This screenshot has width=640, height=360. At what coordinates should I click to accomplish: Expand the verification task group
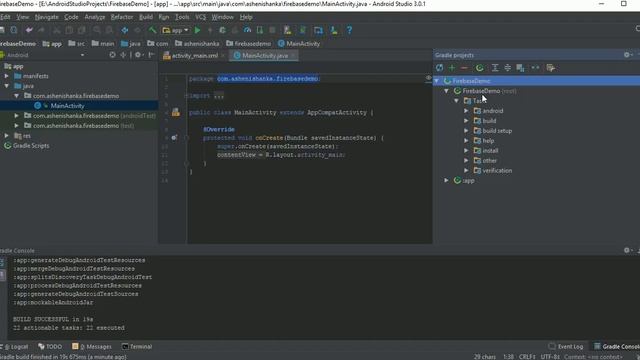pyautogui.click(x=466, y=170)
